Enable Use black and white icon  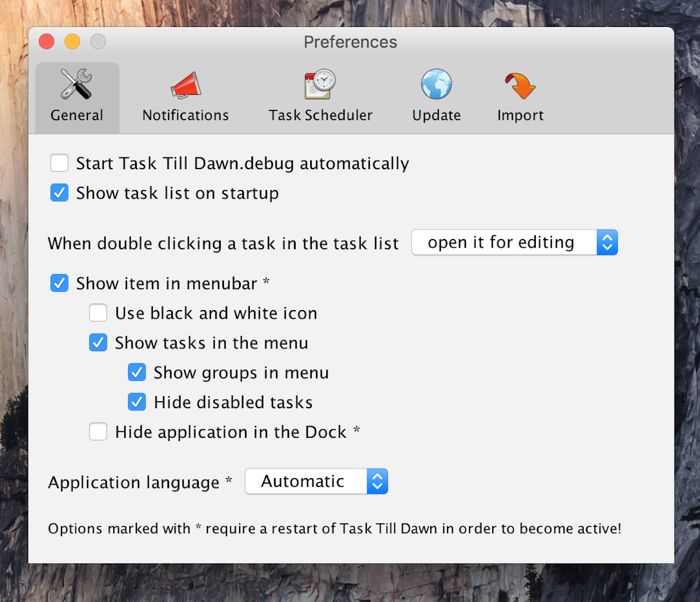pyautogui.click(x=98, y=312)
